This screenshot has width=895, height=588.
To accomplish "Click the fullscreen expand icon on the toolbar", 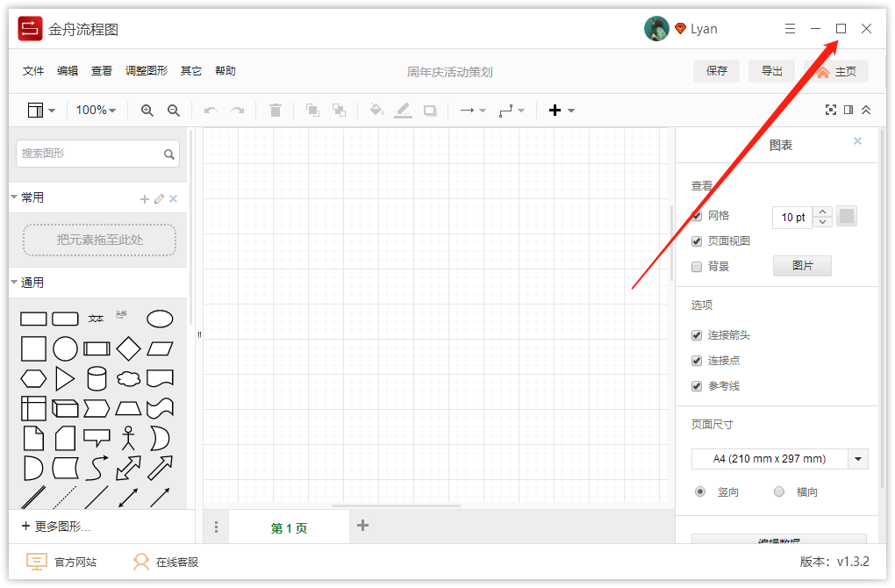I will (831, 110).
